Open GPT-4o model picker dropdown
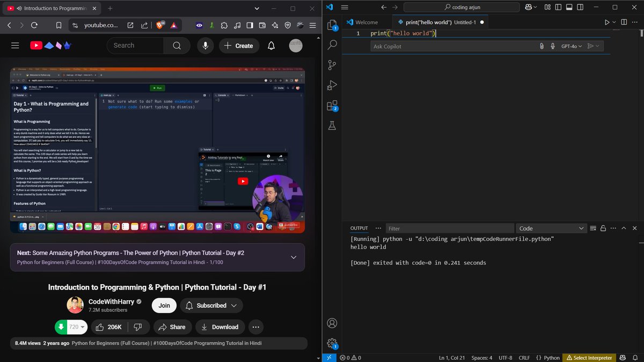 click(x=571, y=46)
